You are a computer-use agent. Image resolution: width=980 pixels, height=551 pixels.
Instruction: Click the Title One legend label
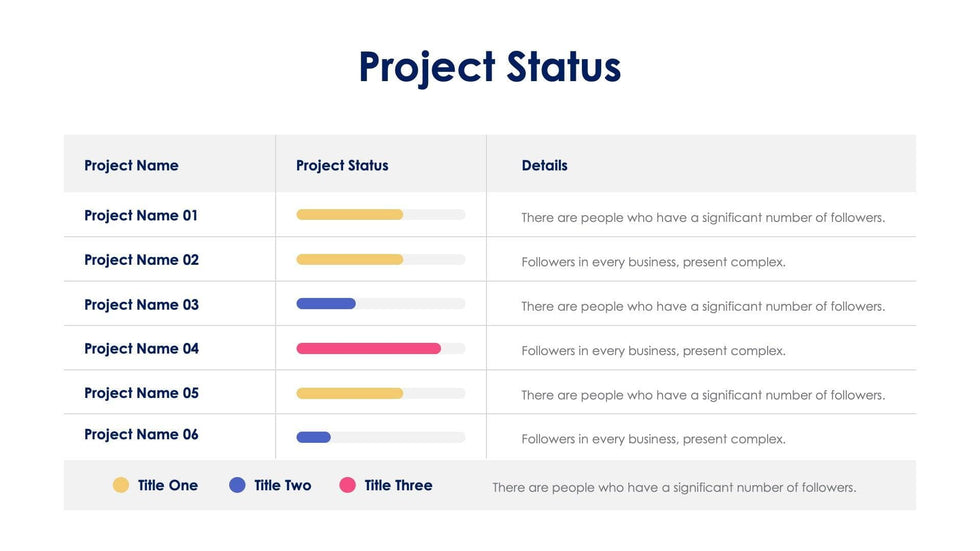[x=168, y=486]
